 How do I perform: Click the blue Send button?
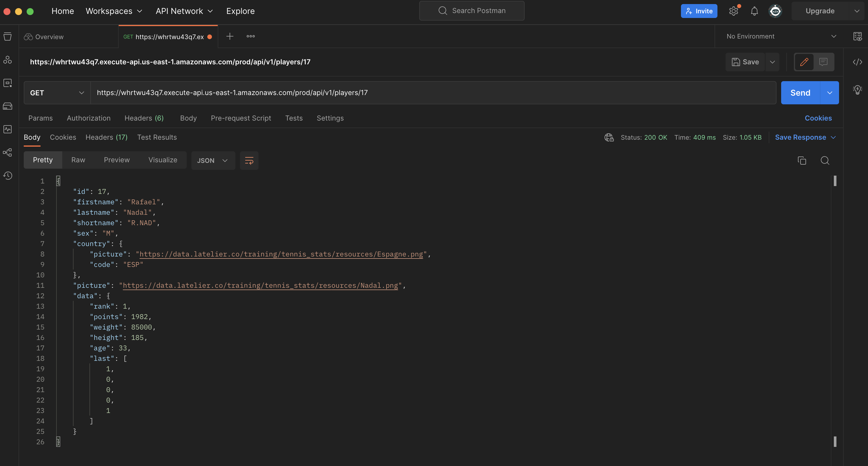pos(800,93)
